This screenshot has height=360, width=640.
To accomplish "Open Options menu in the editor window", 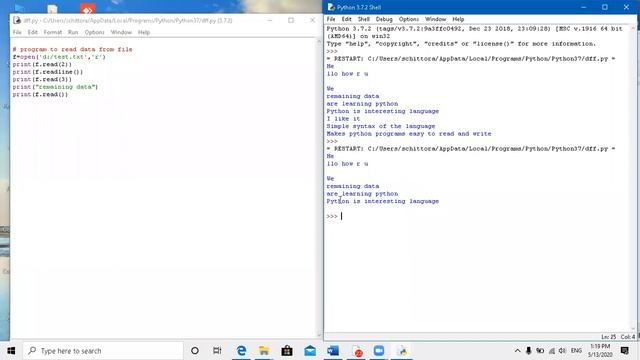I will pos(95,32).
